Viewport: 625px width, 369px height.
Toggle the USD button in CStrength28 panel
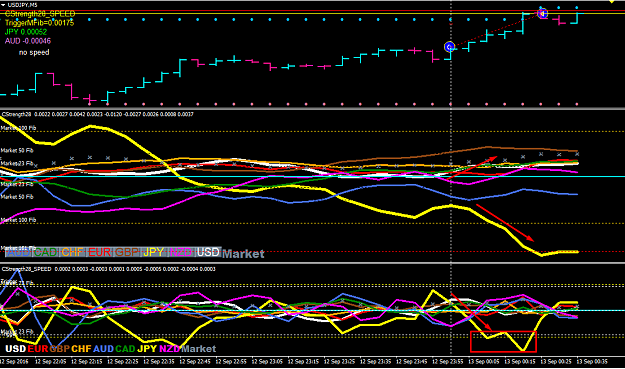pos(208,252)
